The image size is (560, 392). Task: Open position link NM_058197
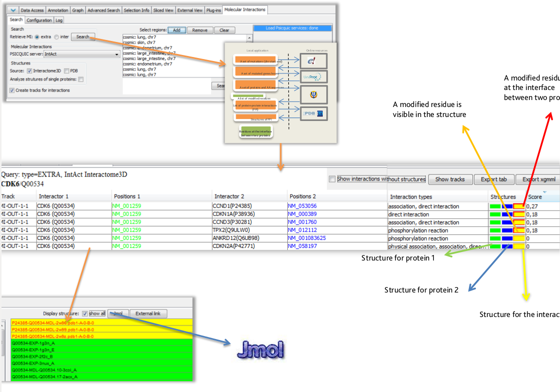[x=302, y=246]
